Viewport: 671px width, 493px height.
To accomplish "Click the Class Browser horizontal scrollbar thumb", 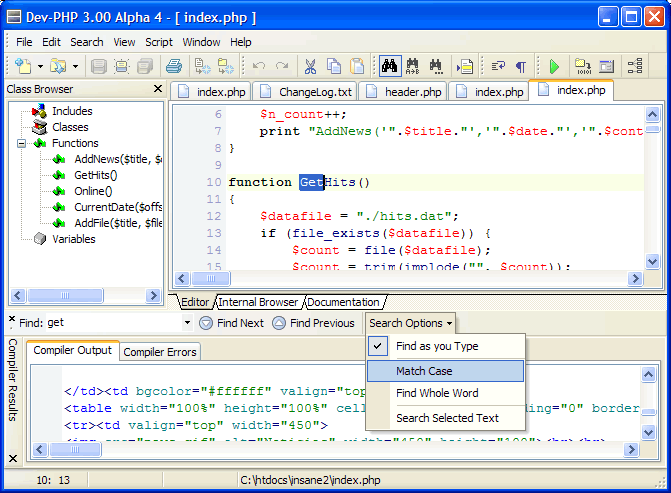I will [x=65, y=295].
